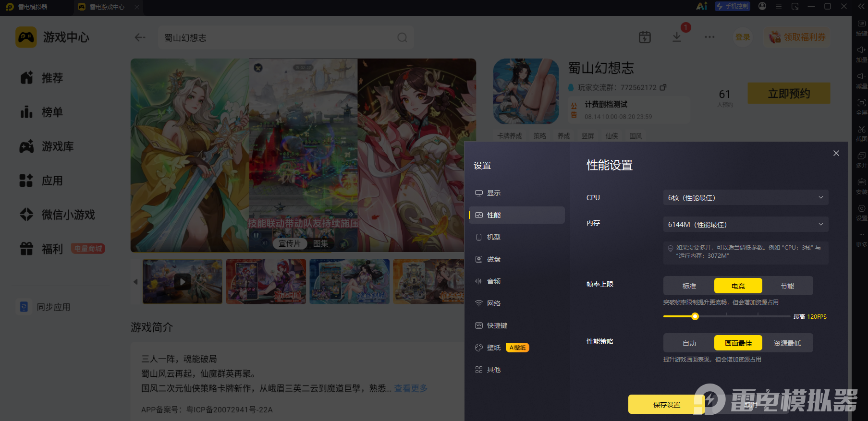Open 快捷键 shortcut key settings
868x421 pixels.
pos(516,325)
